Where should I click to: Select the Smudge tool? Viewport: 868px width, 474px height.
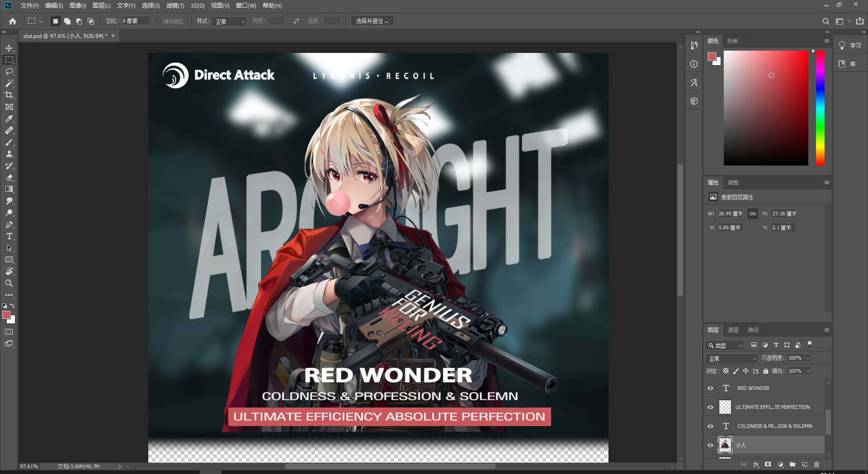9,201
